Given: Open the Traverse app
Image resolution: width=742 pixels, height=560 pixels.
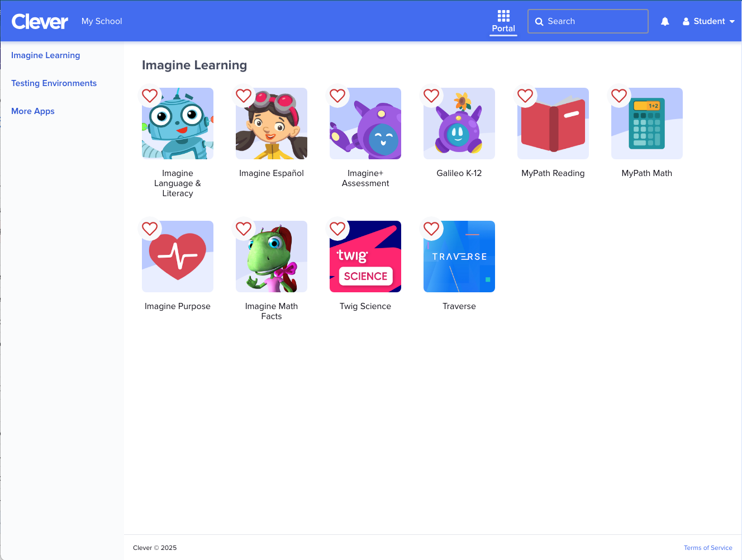Looking at the screenshot, I should pos(459,256).
